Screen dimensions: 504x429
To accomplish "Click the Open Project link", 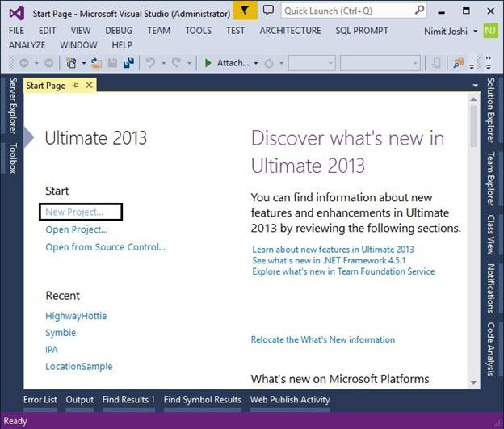I will [x=77, y=229].
